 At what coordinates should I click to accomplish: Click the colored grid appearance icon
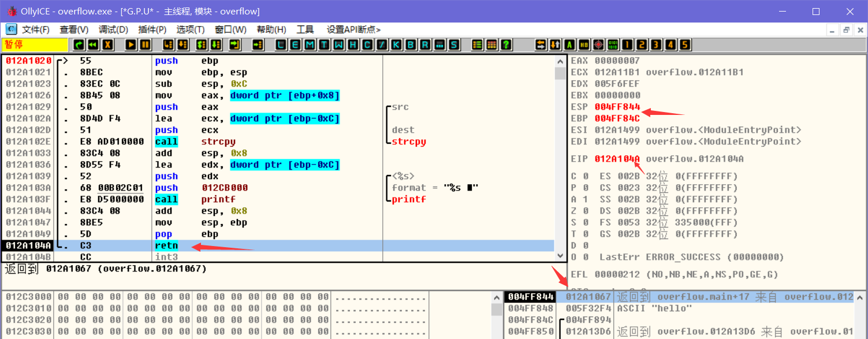click(x=491, y=44)
